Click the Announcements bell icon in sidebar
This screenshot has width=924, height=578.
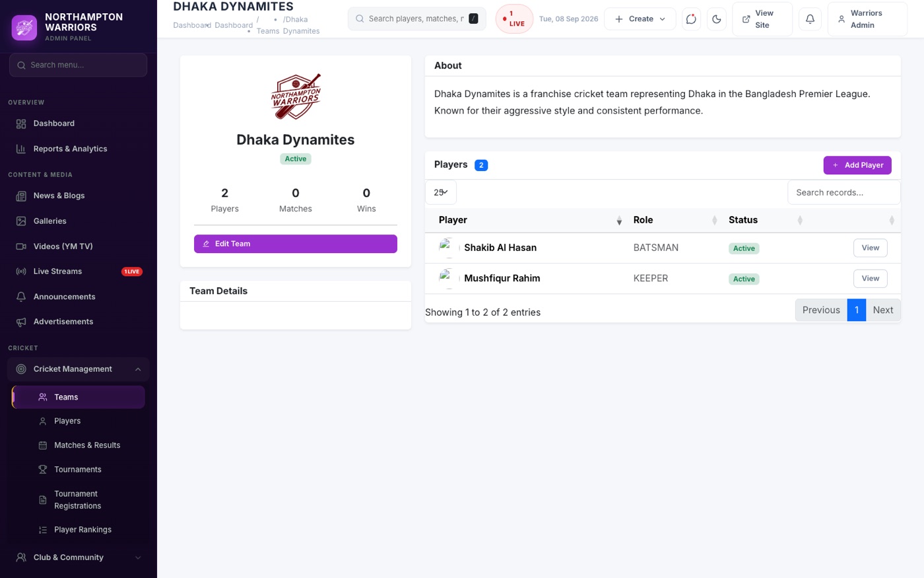coord(21,297)
